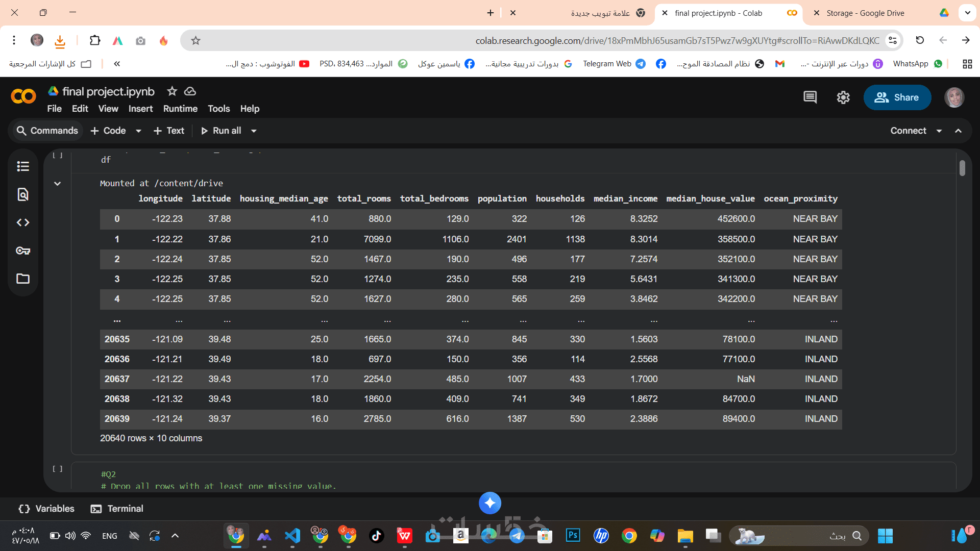Open the table of contents sidebar icon
This screenshot has width=980, height=551.
tap(23, 166)
